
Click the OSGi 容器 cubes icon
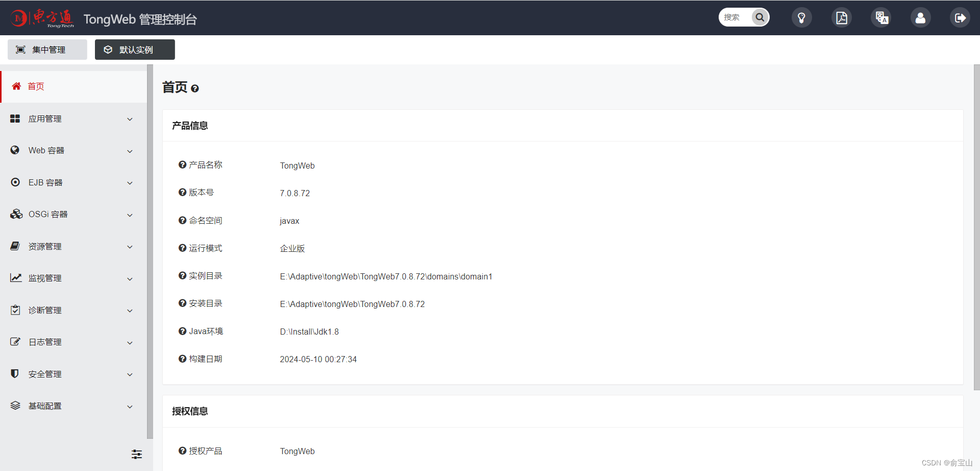(x=16, y=214)
